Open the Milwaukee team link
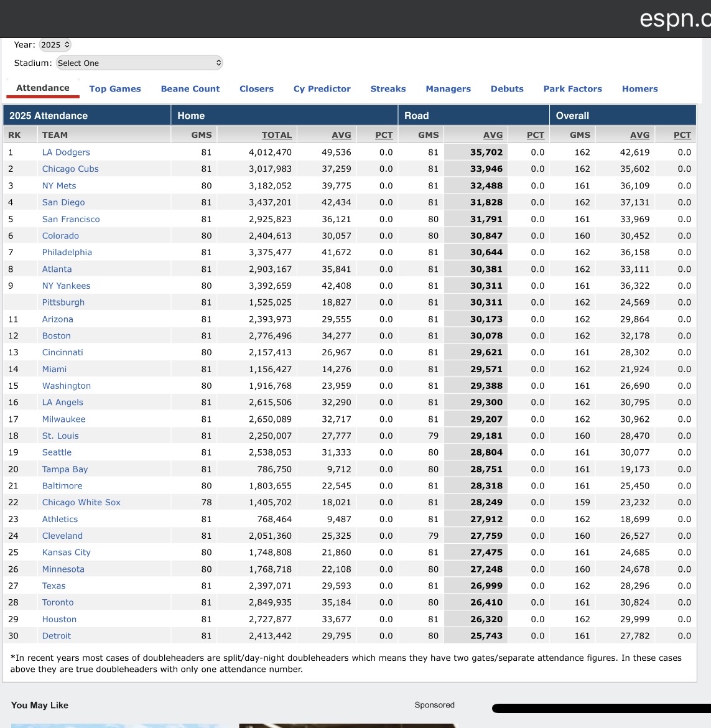This screenshot has height=728, width=711. click(x=64, y=419)
